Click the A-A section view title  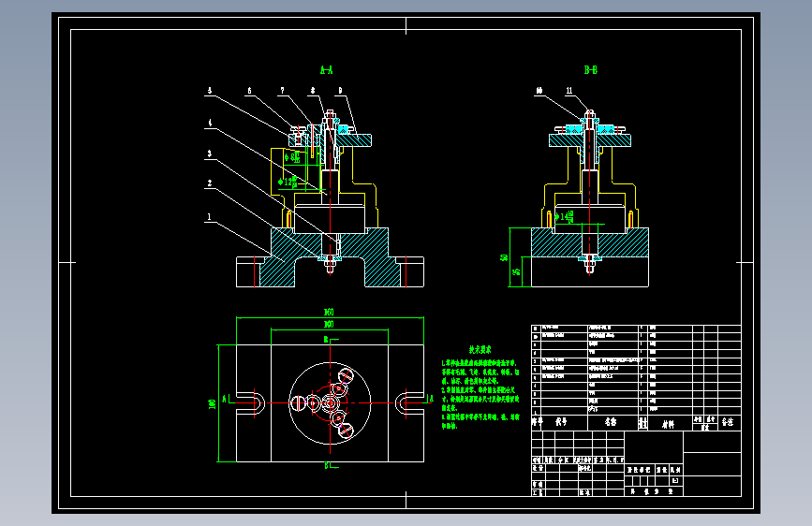(326, 70)
